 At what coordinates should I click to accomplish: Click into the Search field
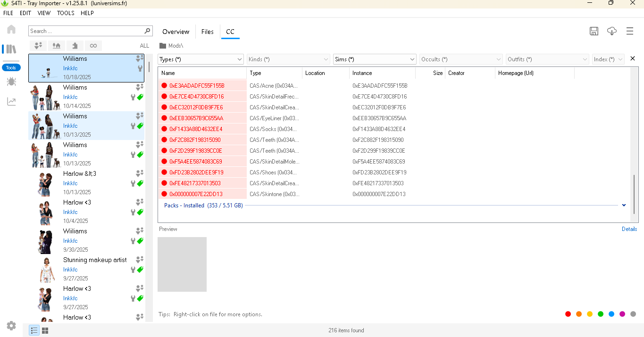coord(86,31)
